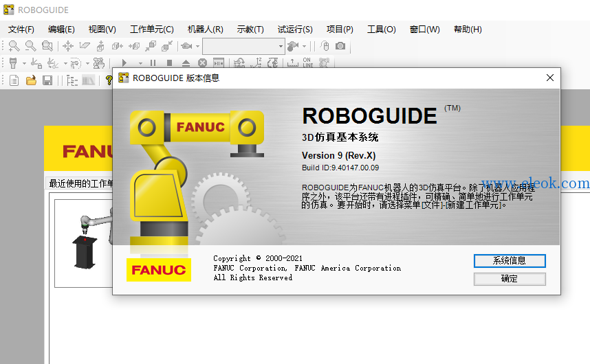Create a new workcell document icon
The image size is (590, 364).
point(14,80)
